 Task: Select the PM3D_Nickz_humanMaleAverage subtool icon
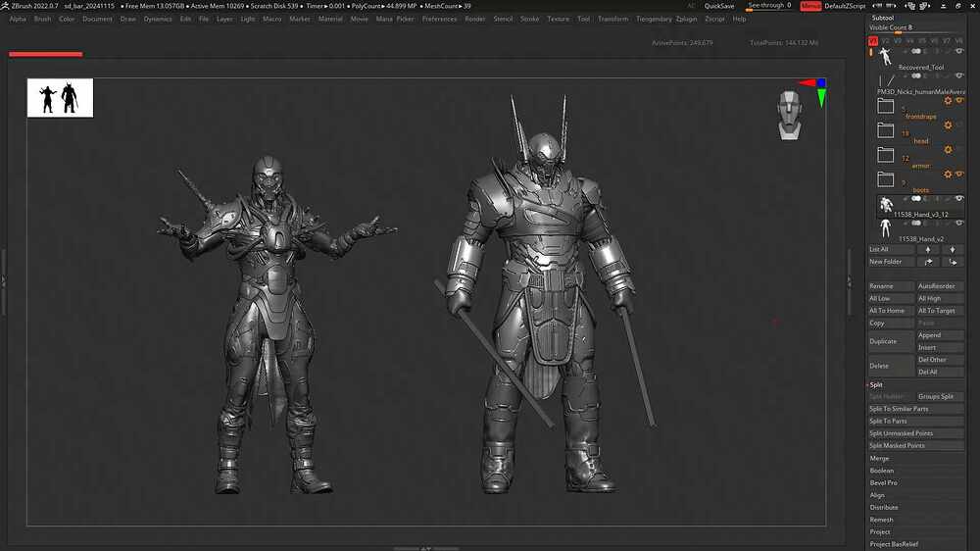tap(886, 82)
